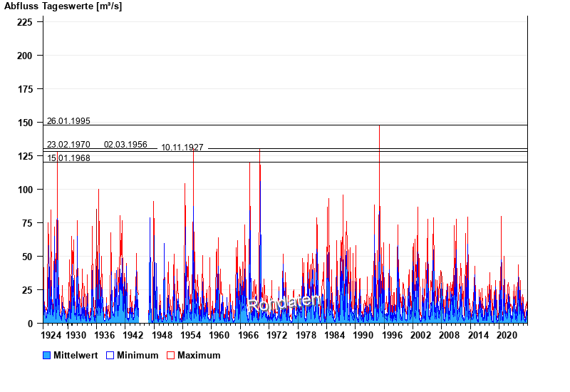Click the 26.01.1995 peak annotation
Screen dimensions: 570x392
(68, 121)
